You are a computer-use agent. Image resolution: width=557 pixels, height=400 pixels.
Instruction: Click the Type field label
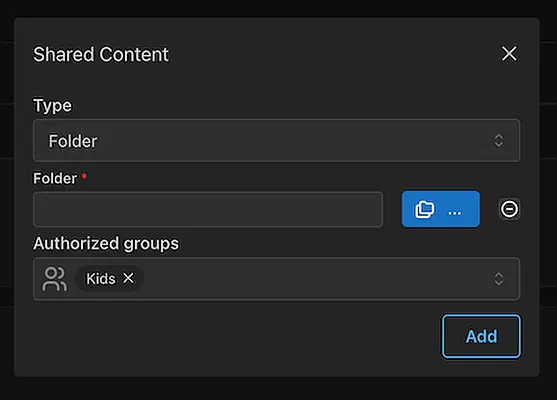52,106
